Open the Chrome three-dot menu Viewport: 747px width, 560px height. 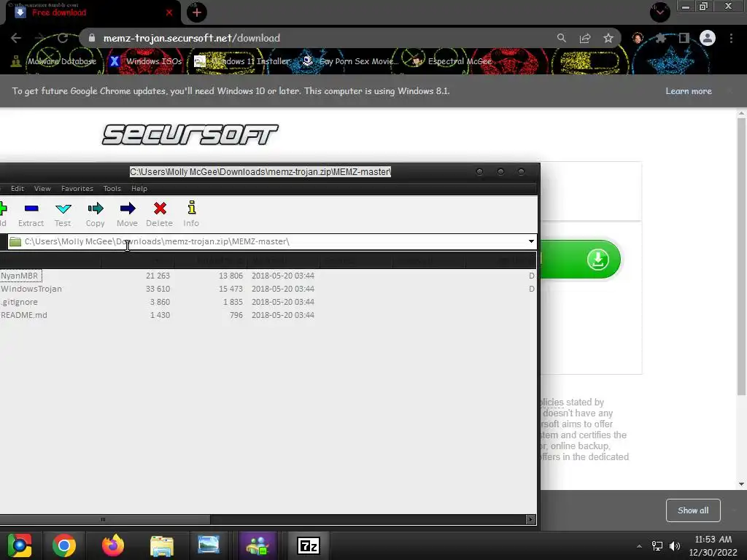tap(731, 38)
